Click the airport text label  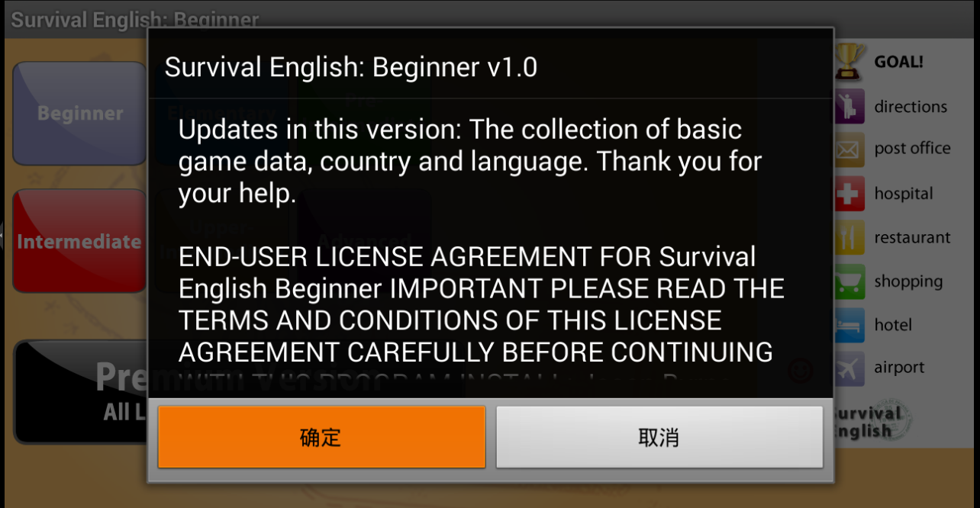899,368
